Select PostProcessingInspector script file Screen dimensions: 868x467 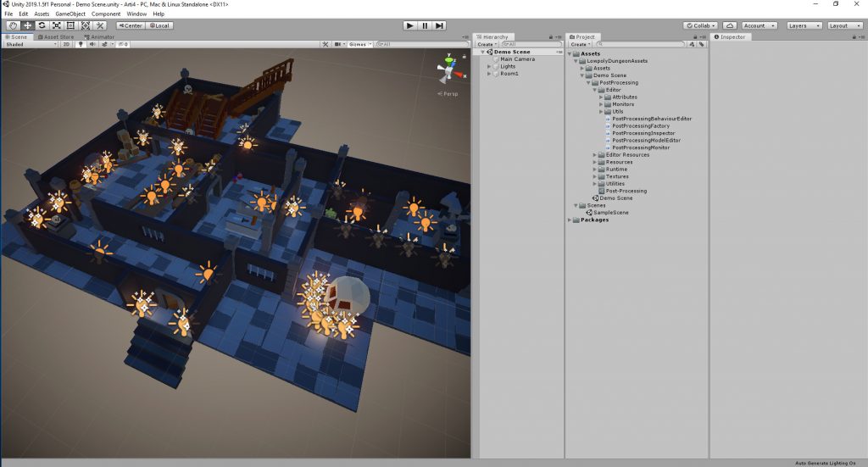pyautogui.click(x=640, y=133)
